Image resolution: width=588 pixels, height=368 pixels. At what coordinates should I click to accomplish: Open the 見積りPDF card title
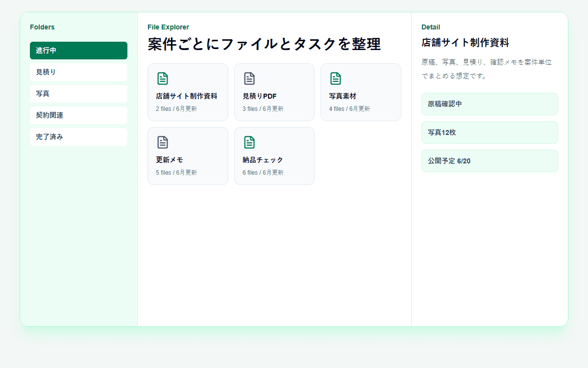pyautogui.click(x=260, y=96)
